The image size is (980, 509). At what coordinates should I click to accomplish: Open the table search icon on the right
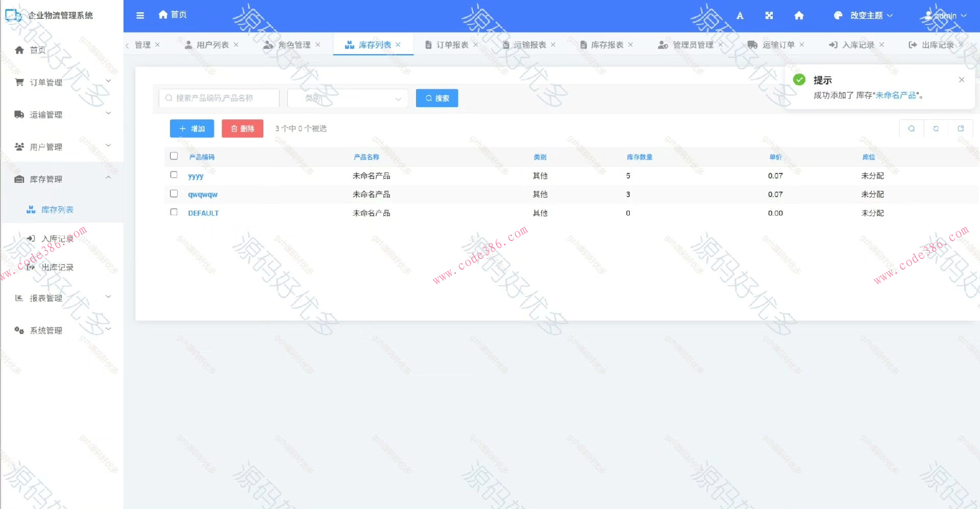click(911, 129)
